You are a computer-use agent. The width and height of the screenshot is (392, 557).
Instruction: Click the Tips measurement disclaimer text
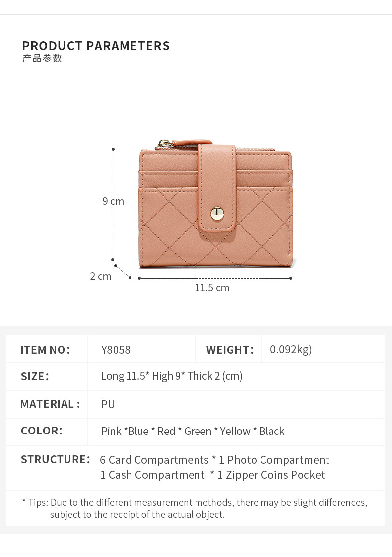(x=195, y=509)
